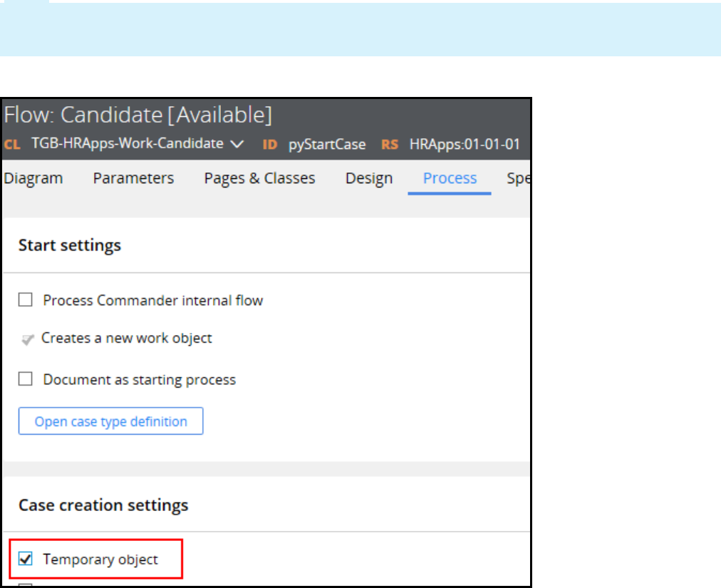Open the TGB-HRApps-Work-Candidate class name

coord(128,144)
